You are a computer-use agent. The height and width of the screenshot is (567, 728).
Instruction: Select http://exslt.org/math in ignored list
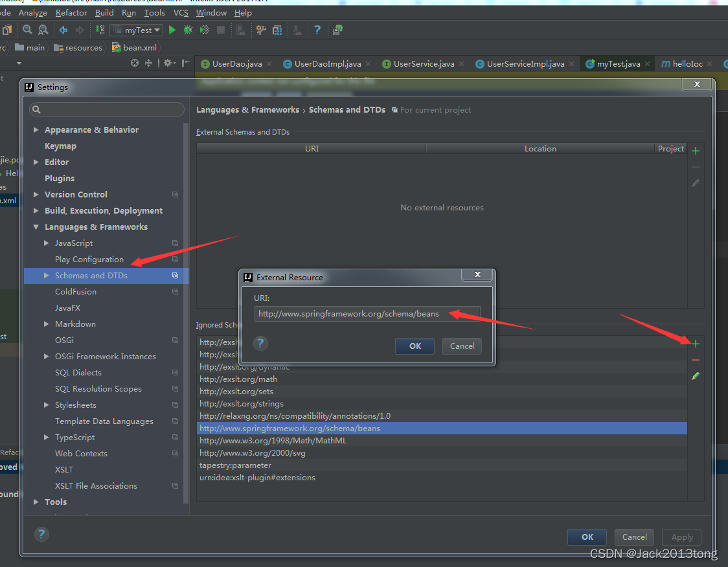click(442, 379)
